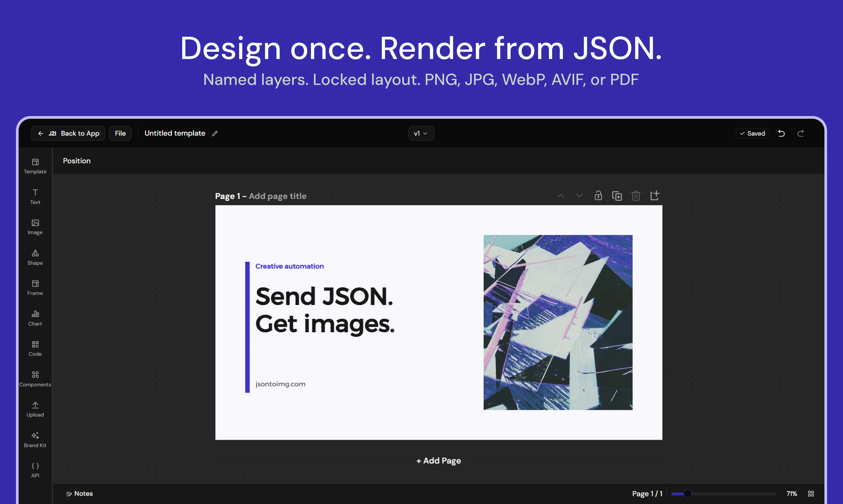Viewport: 843px width, 504px height.
Task: Open the Frame tool
Action: (35, 288)
